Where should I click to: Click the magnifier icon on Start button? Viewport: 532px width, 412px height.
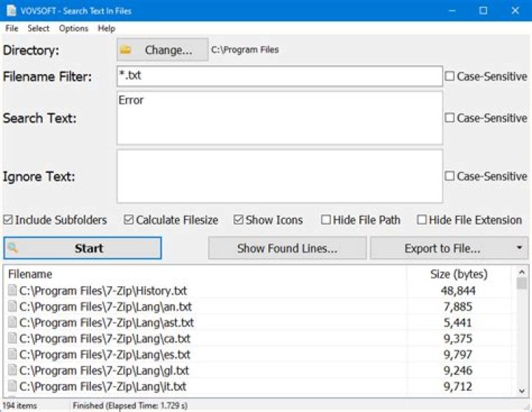[x=13, y=248]
